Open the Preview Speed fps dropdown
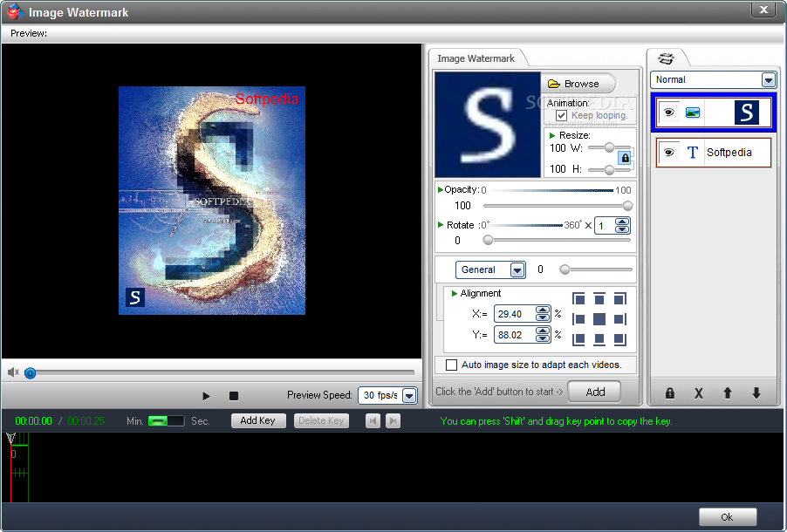This screenshot has height=532, width=787. (x=409, y=395)
